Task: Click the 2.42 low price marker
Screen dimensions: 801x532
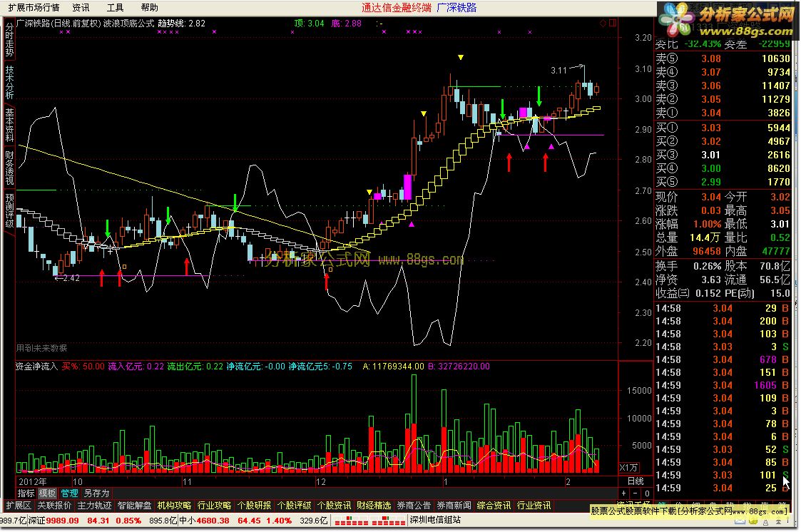Action: click(71, 278)
